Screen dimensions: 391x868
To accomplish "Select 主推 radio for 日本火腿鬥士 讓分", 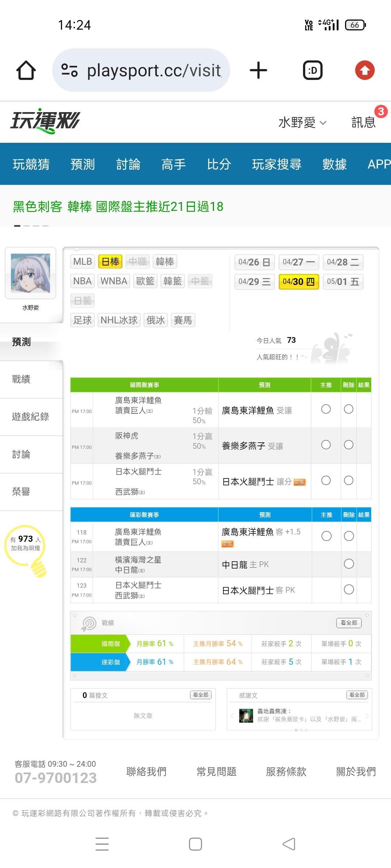I will [326, 480].
